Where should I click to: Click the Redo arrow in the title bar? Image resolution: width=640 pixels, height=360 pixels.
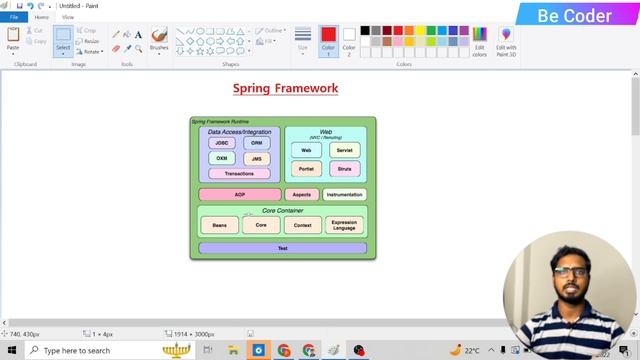pos(41,6)
